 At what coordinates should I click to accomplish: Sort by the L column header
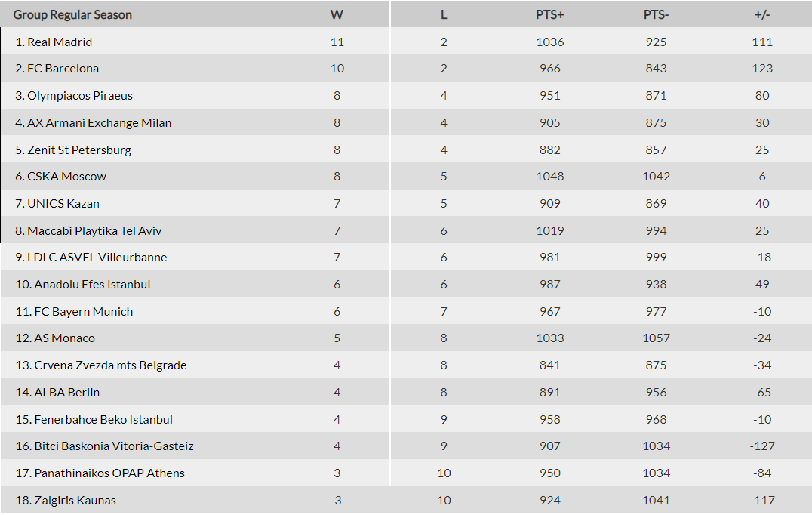click(x=444, y=14)
